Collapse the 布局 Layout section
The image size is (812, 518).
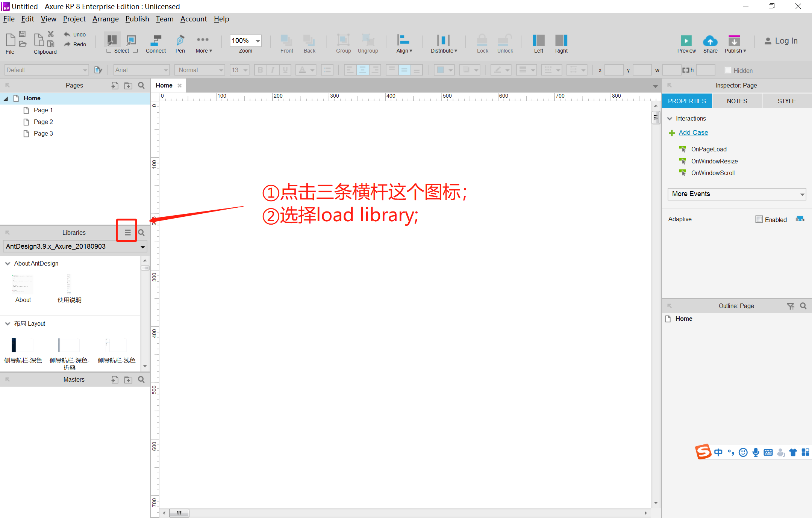click(x=8, y=323)
